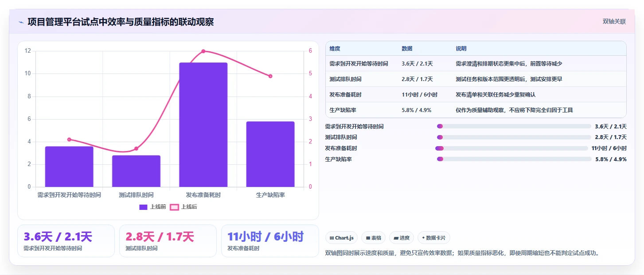This screenshot has width=644, height=275.
Task: Click the purple bar for 发布准备耗时
Action: tap(203, 125)
